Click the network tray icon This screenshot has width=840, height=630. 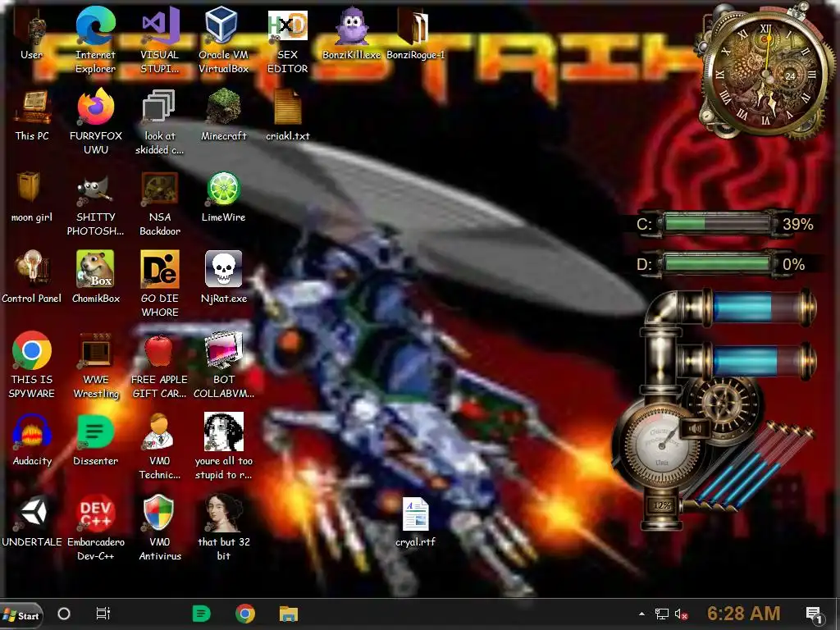[662, 614]
